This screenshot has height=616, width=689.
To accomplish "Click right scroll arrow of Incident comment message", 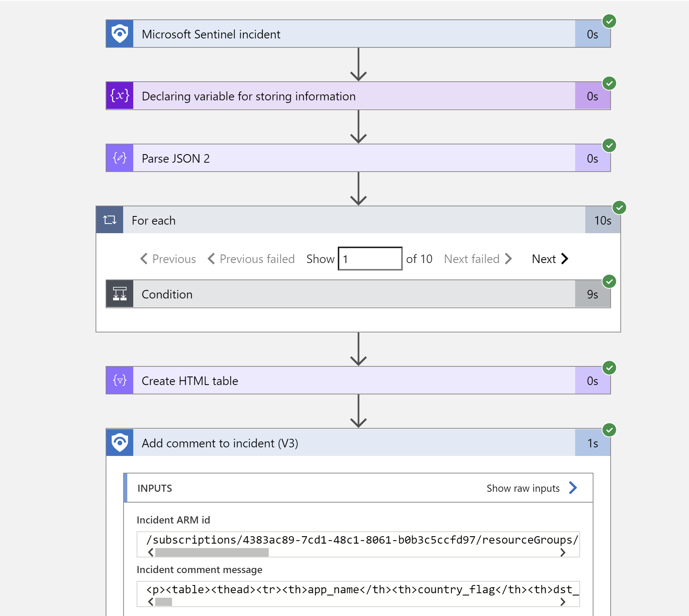I will point(563,602).
